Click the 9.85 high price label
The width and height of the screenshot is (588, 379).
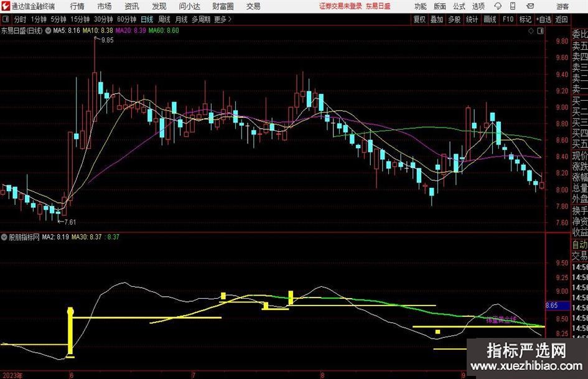coord(107,40)
